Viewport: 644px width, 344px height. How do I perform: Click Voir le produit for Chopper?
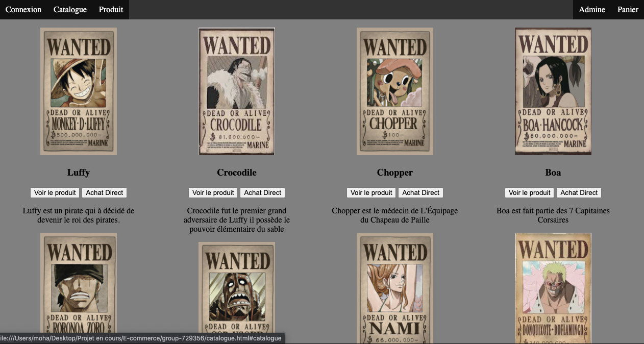pos(371,192)
